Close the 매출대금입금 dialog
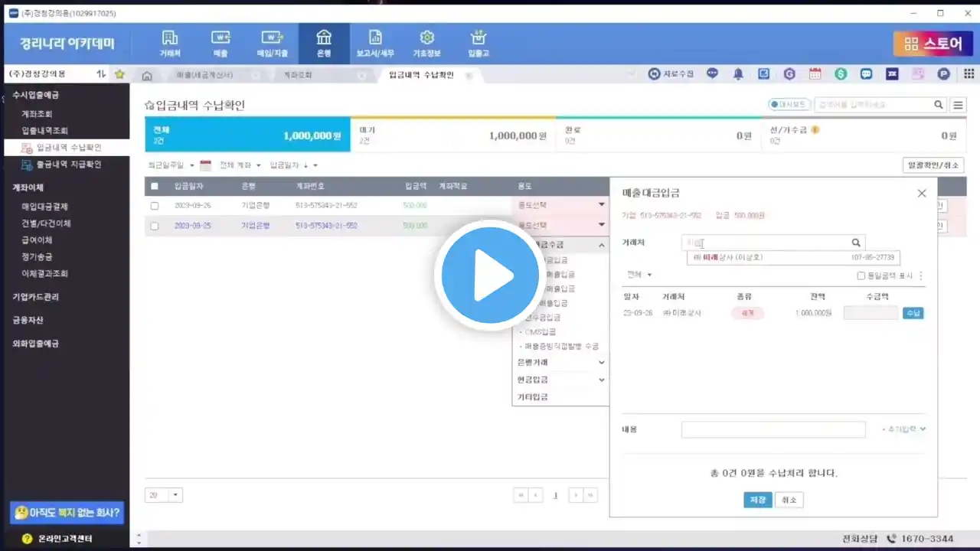Viewport: 980px width, 551px height. (922, 194)
